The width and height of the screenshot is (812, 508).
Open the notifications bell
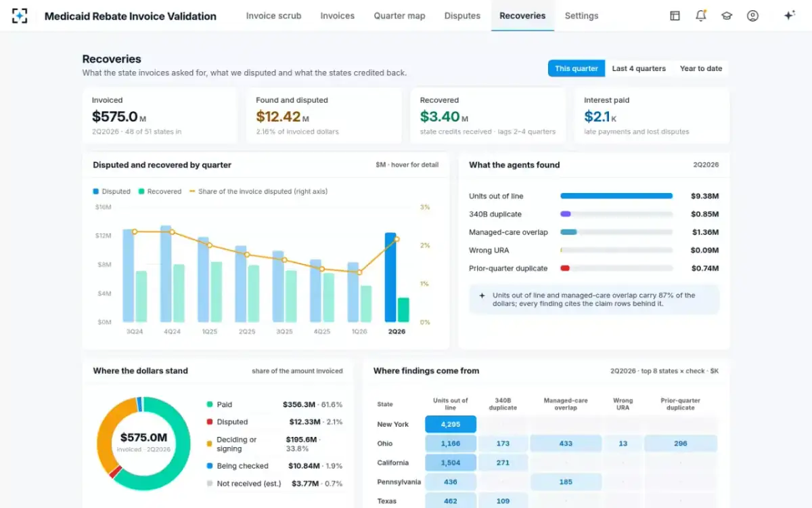pyautogui.click(x=700, y=16)
